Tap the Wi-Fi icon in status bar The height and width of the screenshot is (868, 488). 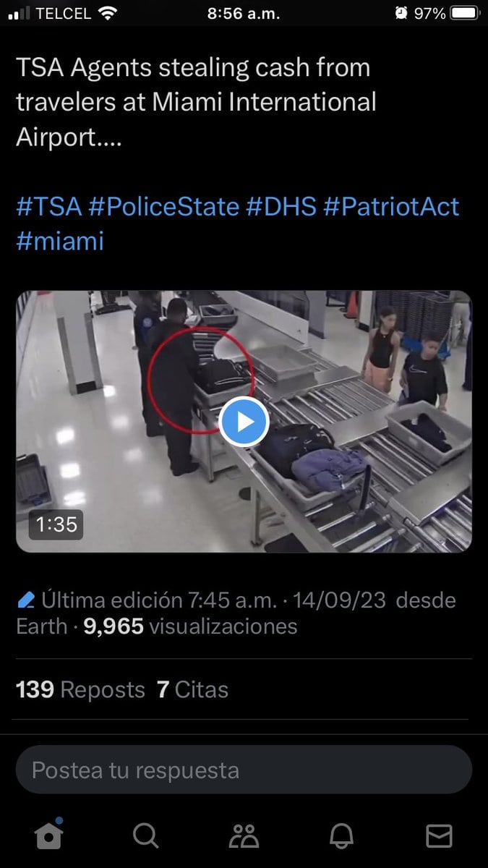(x=108, y=13)
